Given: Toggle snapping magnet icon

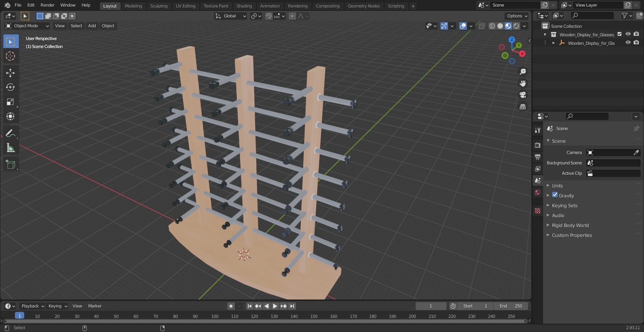Looking at the screenshot, I should [269, 16].
